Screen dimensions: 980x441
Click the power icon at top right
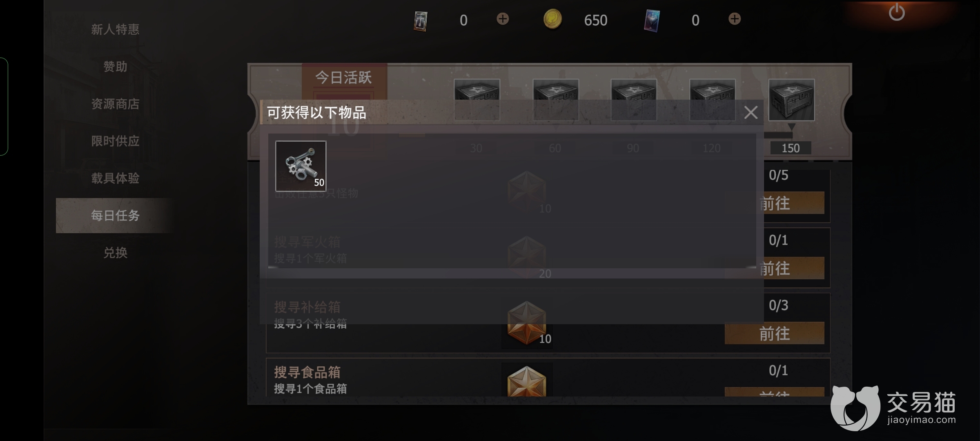[897, 12]
